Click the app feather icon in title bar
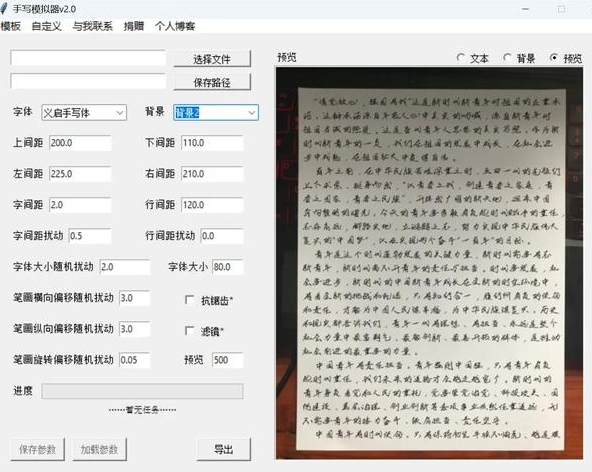Screen dimensions: 592x472 click(4, 8)
